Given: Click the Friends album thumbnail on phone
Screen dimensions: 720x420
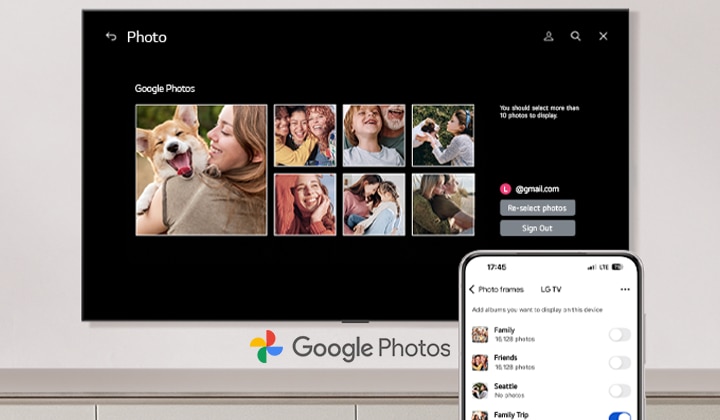Looking at the screenshot, I should (480, 363).
